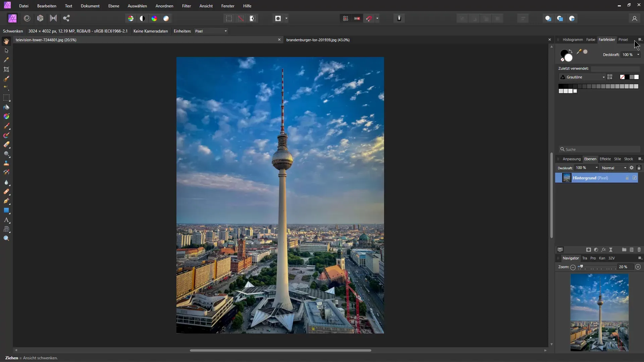
Task: Open the Export persona
Action: [x=66, y=18]
